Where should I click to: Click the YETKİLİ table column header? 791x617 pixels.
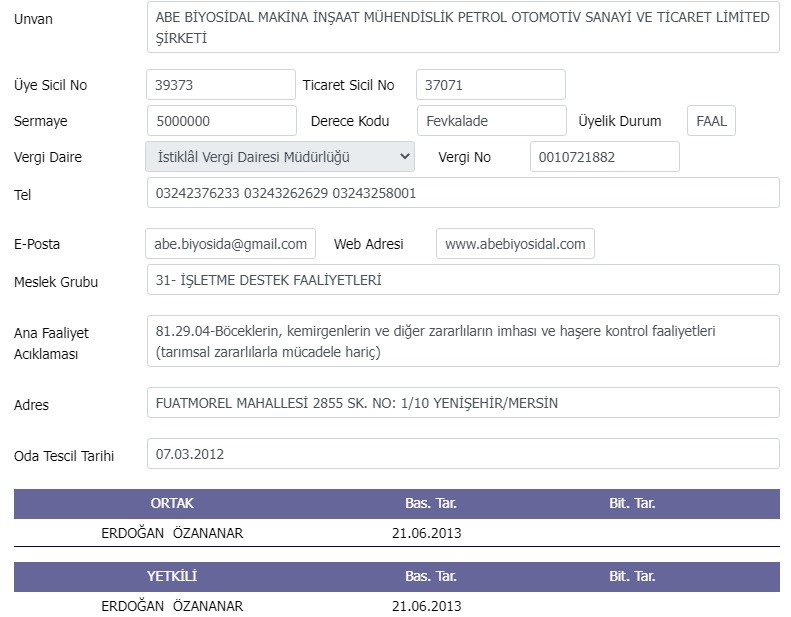172,577
